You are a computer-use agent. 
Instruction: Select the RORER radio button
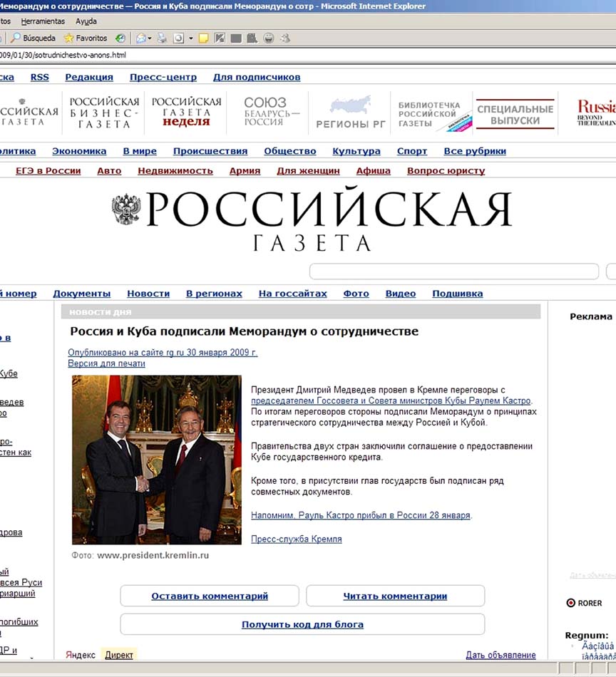570,603
